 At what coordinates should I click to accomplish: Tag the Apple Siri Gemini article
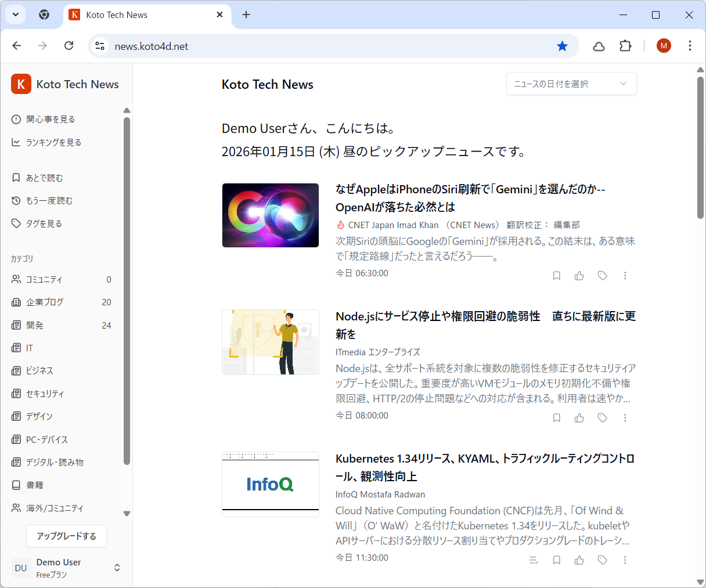pyautogui.click(x=603, y=276)
